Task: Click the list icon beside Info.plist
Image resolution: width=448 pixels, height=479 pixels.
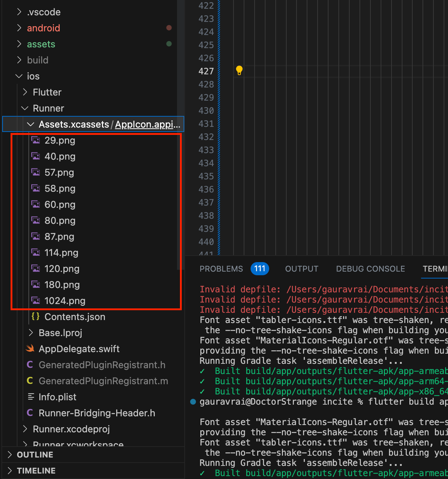Action: 31,397
